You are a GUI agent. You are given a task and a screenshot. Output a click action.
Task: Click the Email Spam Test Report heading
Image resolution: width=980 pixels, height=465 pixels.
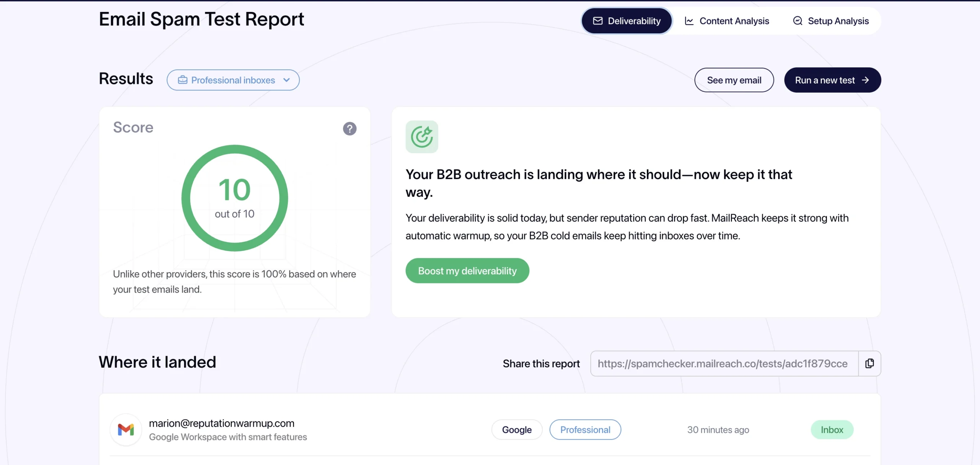coord(201,19)
